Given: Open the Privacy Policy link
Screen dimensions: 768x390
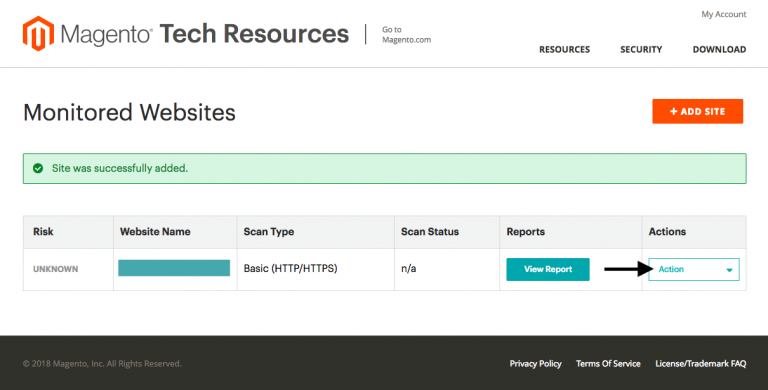Looking at the screenshot, I should tap(535, 364).
